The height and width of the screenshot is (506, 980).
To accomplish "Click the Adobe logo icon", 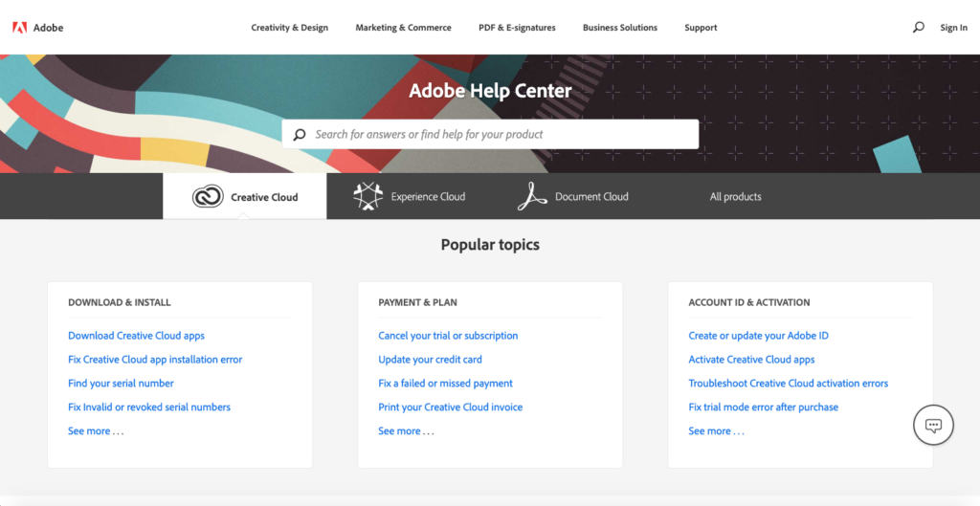I will click(x=19, y=28).
